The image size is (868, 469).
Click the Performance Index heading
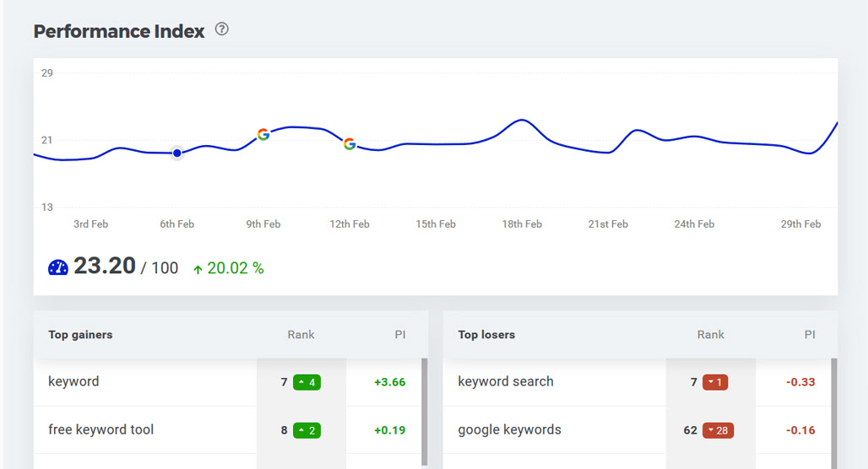[119, 31]
